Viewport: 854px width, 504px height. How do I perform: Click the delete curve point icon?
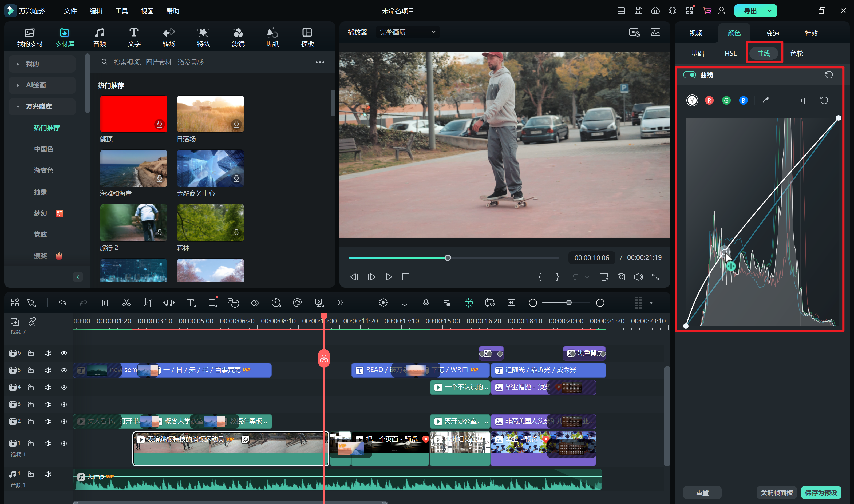coord(802,100)
